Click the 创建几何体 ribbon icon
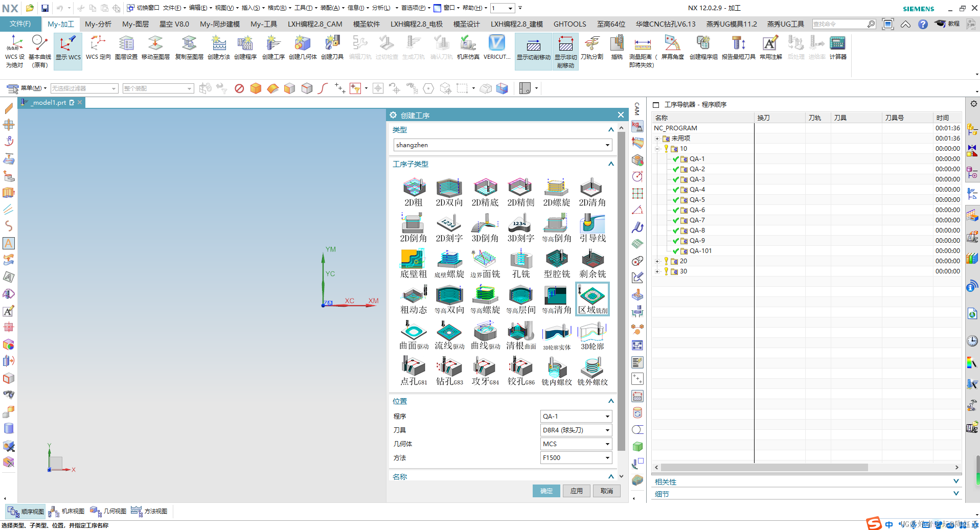Screen dimensions: 980x530 (303, 48)
